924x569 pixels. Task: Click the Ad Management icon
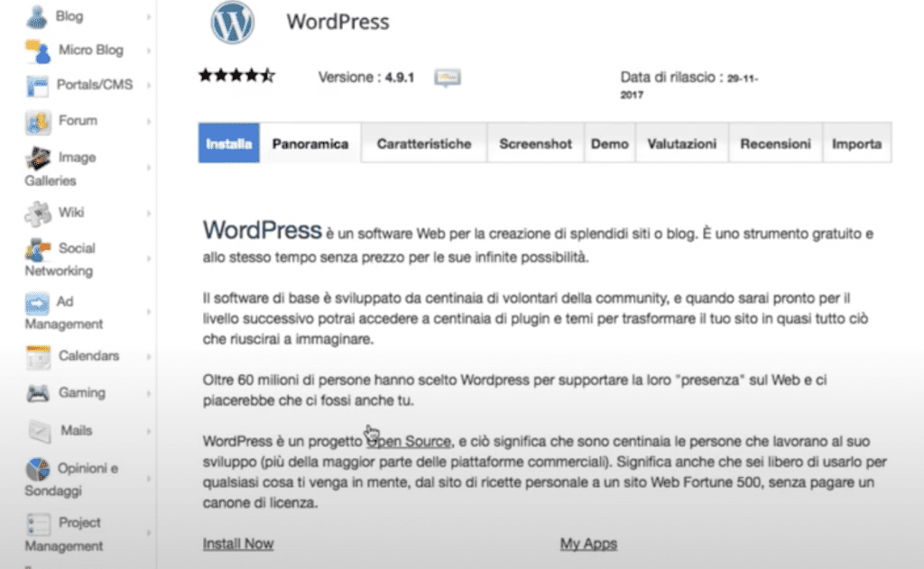pyautogui.click(x=37, y=303)
